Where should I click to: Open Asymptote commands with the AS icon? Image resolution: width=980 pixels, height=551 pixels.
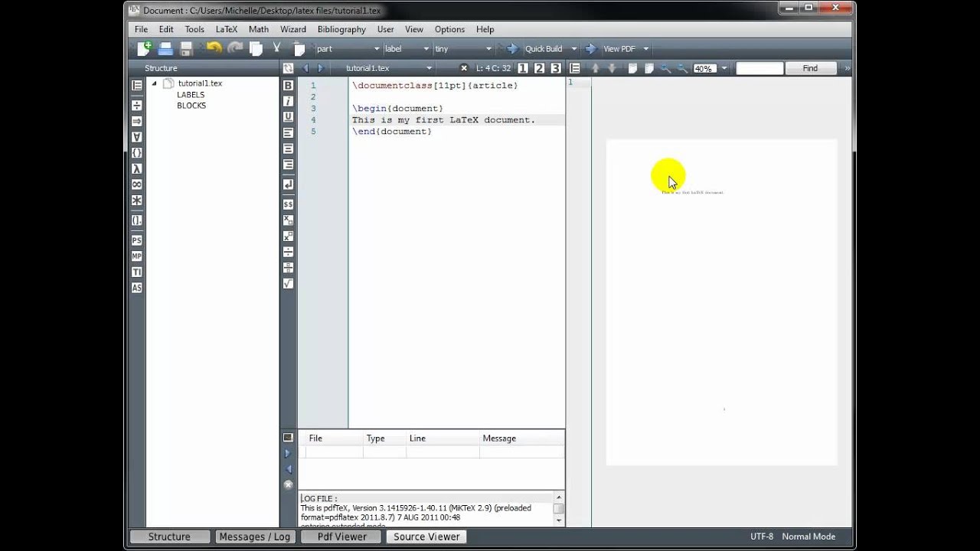(x=136, y=288)
